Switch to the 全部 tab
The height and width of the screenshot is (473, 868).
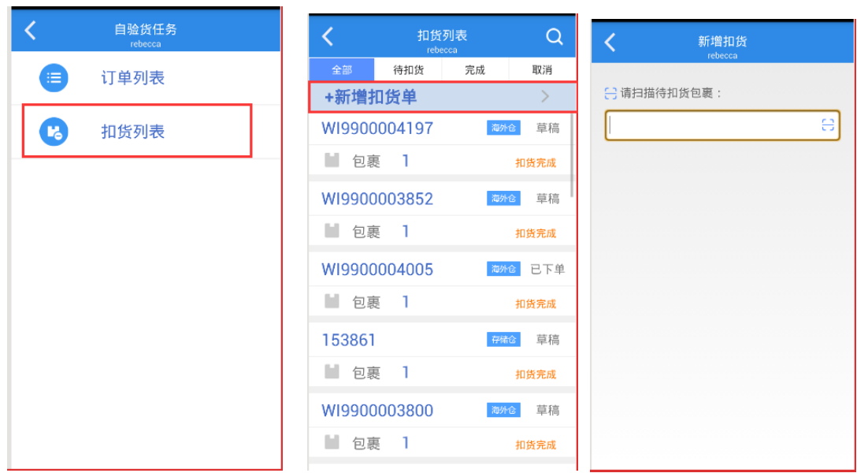tap(342, 70)
